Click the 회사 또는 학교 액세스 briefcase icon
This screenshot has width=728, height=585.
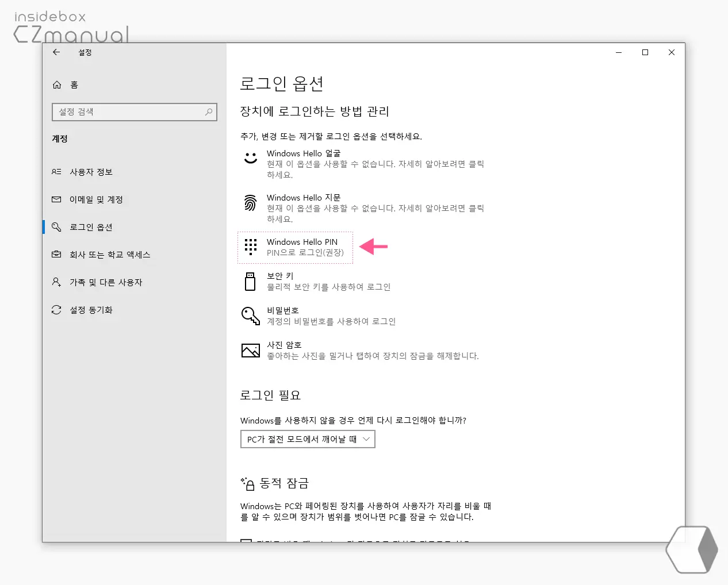pyautogui.click(x=56, y=255)
